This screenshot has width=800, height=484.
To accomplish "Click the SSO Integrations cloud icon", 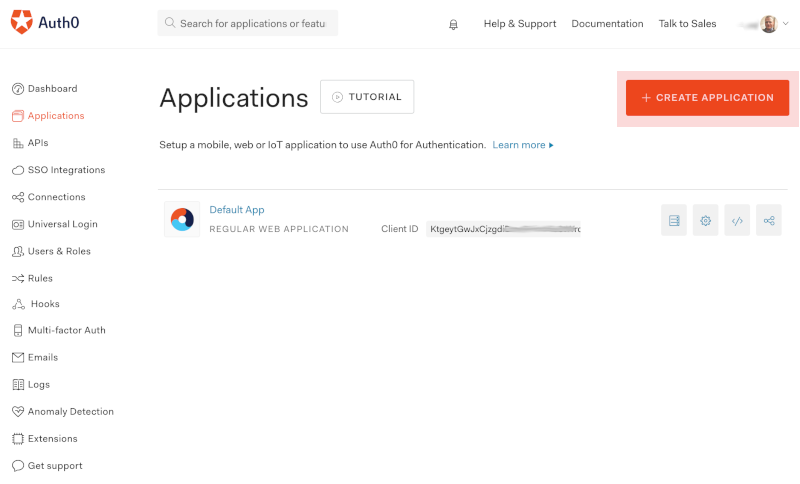I will (18, 170).
